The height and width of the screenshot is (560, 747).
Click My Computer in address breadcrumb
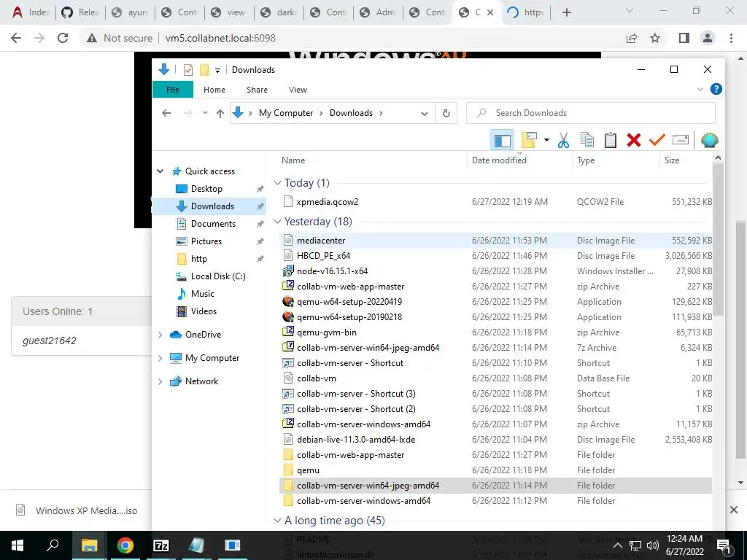(x=286, y=113)
